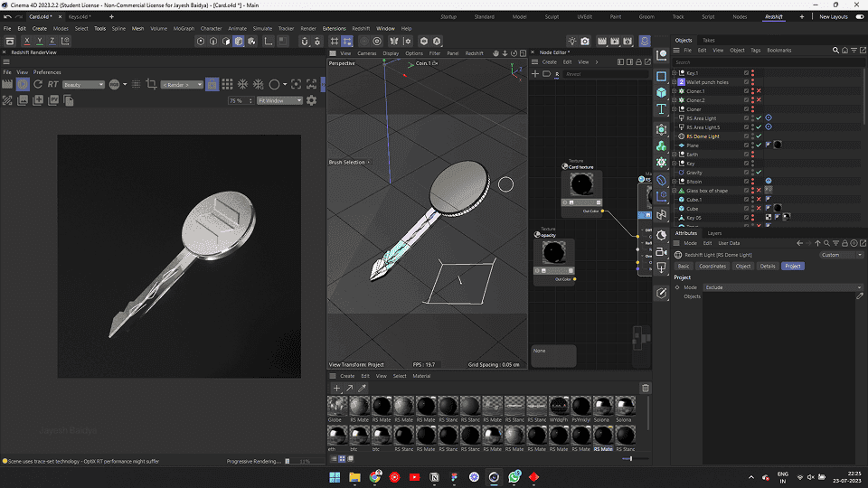868x488 pixels.
Task: Toggle RS Dome Light enabled checkmark
Action: (759, 136)
